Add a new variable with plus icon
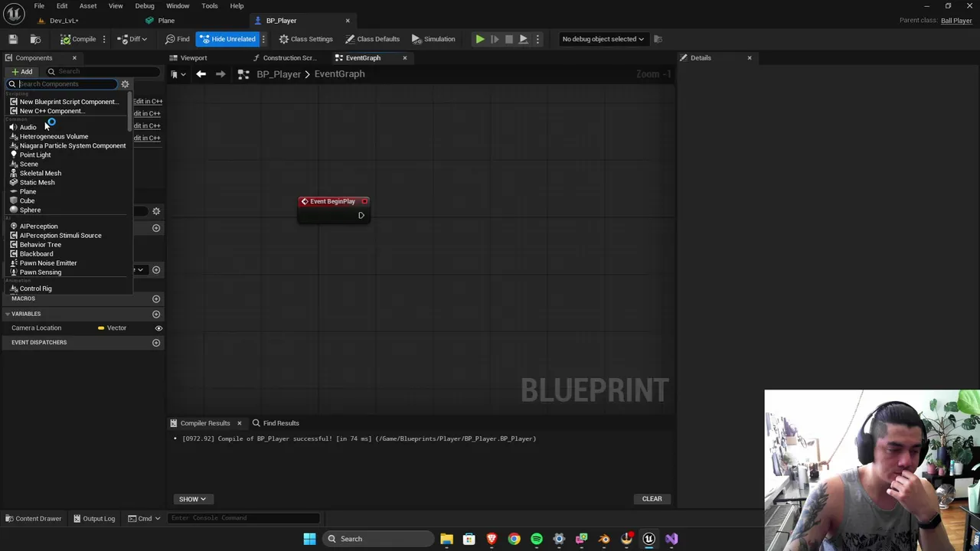Viewport: 980px width, 551px height. coord(156,314)
